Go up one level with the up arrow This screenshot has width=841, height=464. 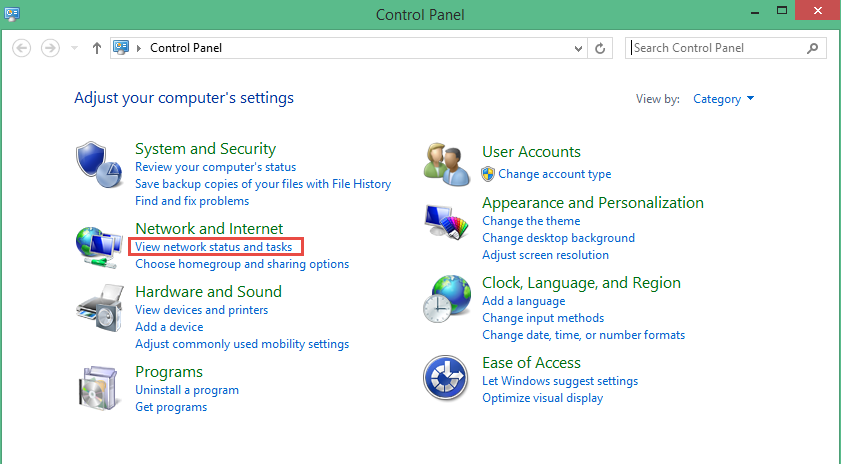97,48
